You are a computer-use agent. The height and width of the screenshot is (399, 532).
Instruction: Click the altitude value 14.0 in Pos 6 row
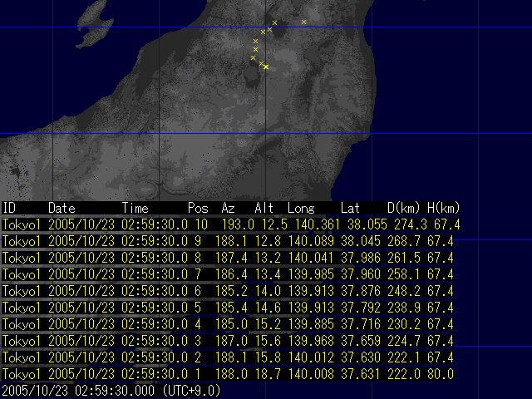click(x=266, y=291)
